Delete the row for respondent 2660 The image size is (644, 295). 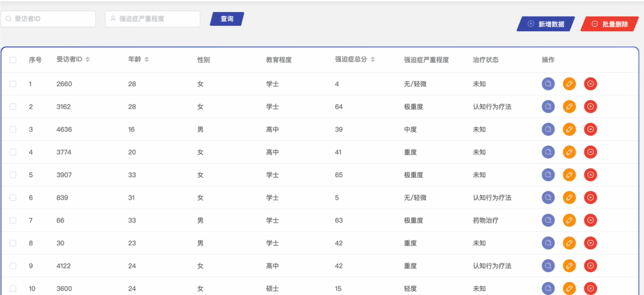(x=590, y=84)
